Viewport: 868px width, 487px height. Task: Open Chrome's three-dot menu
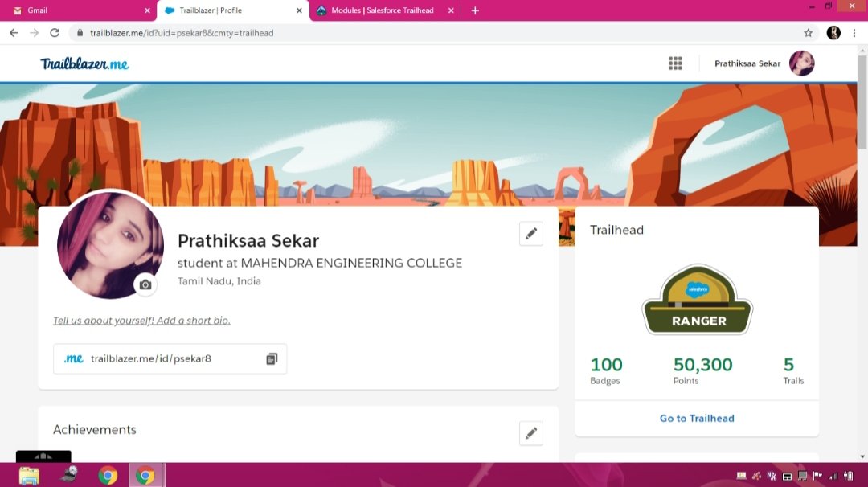click(x=854, y=33)
